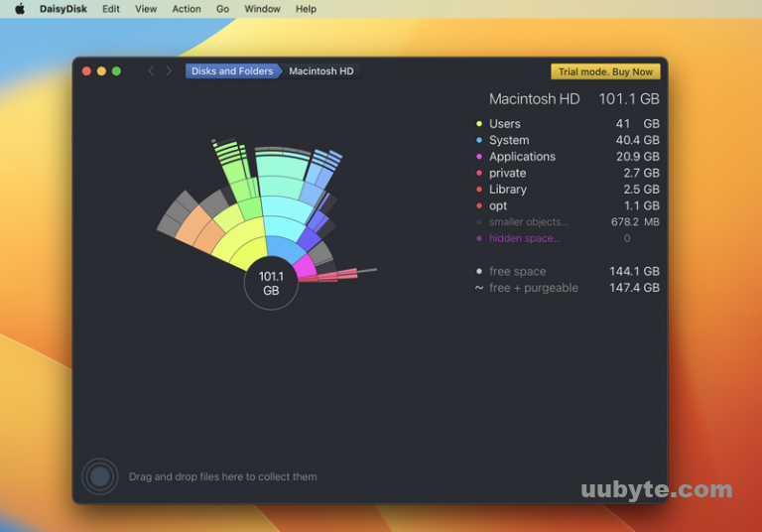Click the magenta Applications color dot
This screenshot has width=762, height=532.
[x=479, y=157]
